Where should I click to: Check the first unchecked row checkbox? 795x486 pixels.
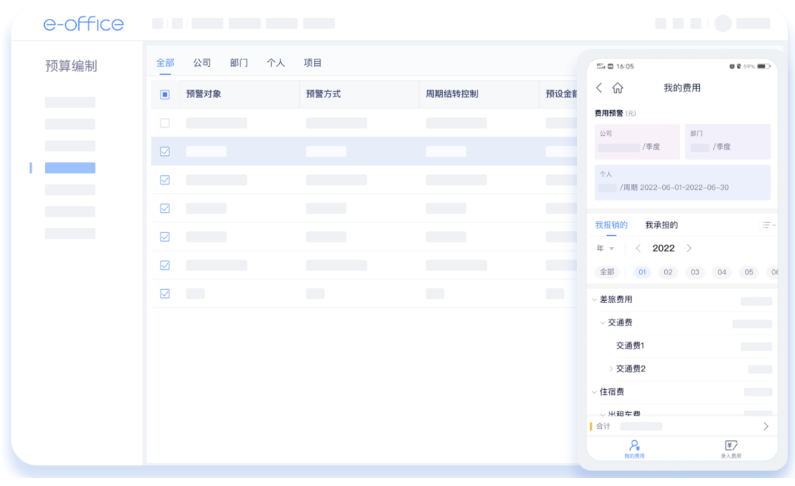pos(165,123)
